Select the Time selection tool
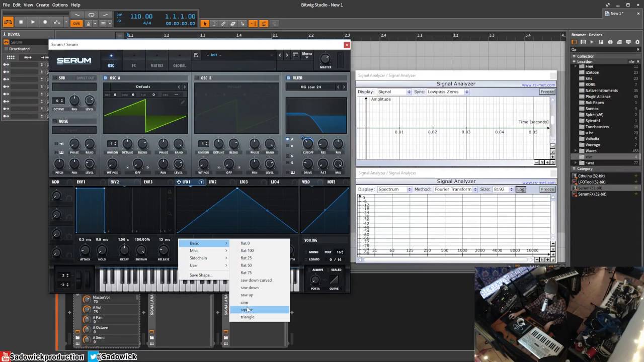 [214, 24]
